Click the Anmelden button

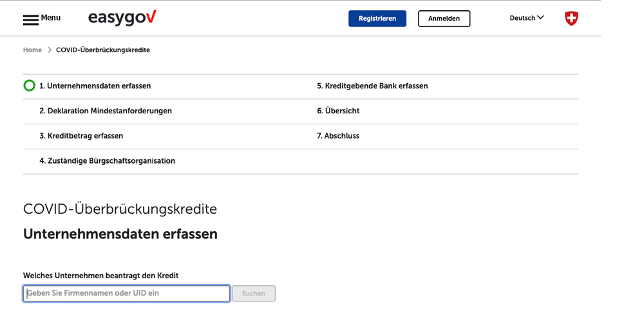pyautogui.click(x=444, y=19)
